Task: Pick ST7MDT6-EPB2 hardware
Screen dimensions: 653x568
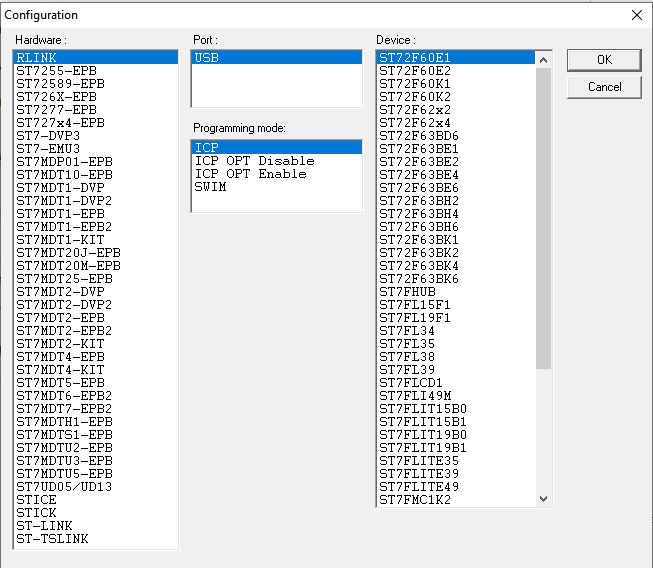Action: (96, 396)
